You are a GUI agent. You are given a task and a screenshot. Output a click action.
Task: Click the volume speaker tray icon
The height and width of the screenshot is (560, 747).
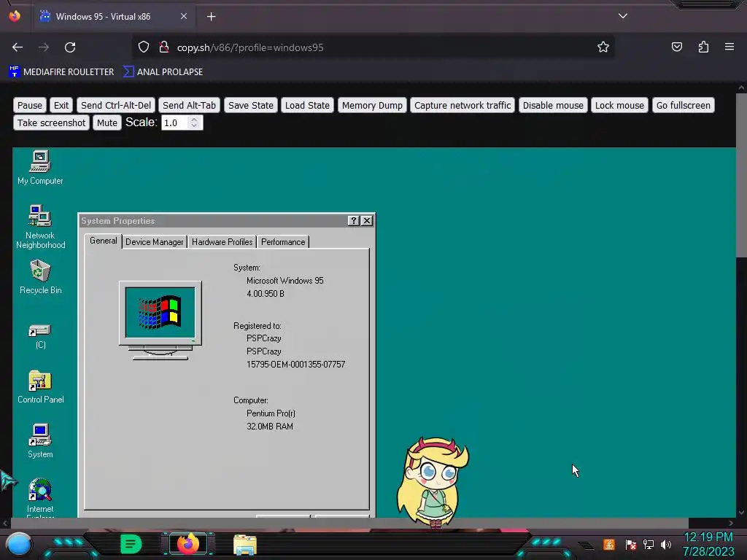(x=665, y=544)
